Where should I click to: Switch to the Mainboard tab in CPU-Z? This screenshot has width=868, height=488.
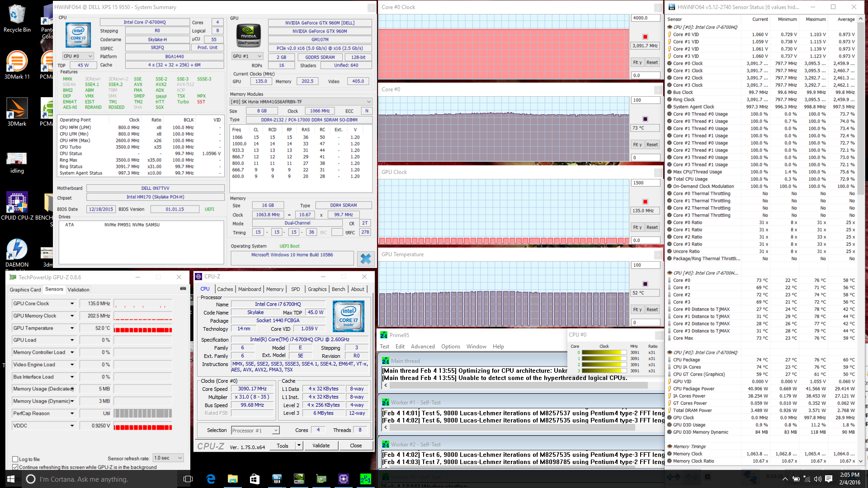click(250, 289)
